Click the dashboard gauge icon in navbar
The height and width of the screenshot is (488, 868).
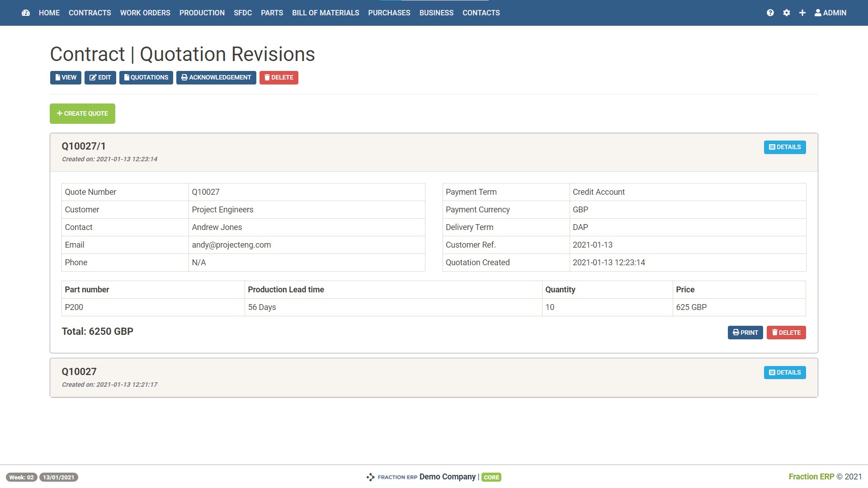[26, 13]
